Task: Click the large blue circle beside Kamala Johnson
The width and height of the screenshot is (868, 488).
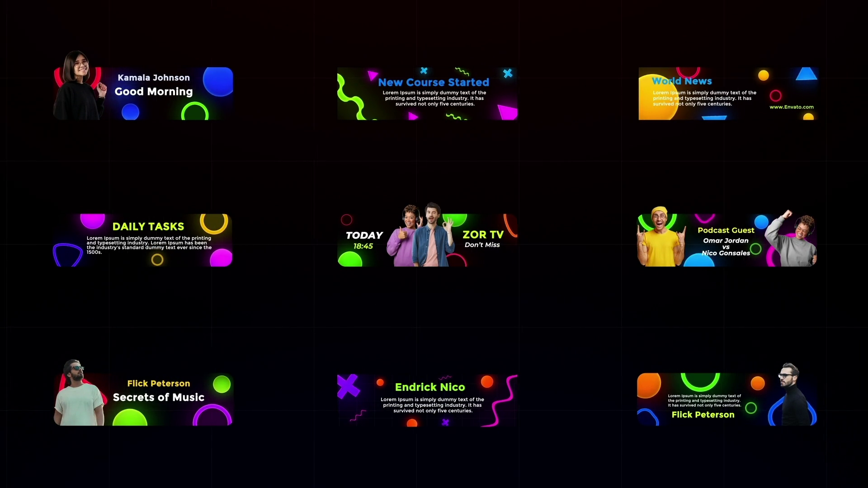Action: coord(218,81)
